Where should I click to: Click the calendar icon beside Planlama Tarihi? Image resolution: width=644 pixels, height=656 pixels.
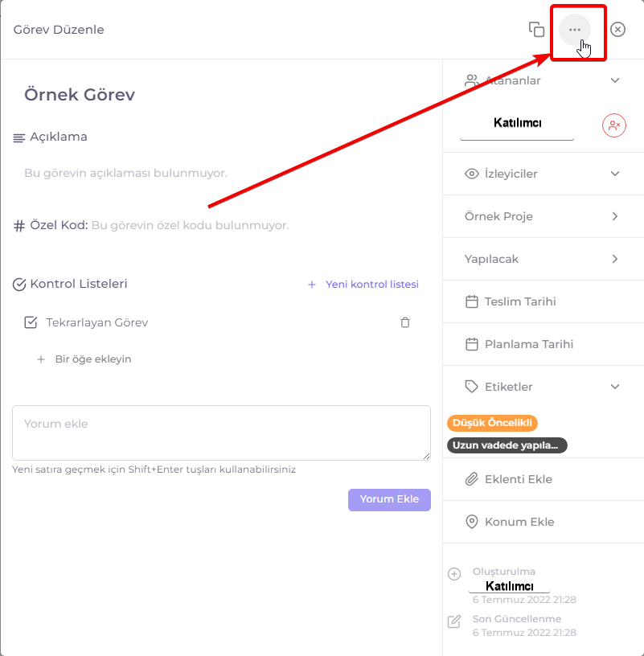472,344
